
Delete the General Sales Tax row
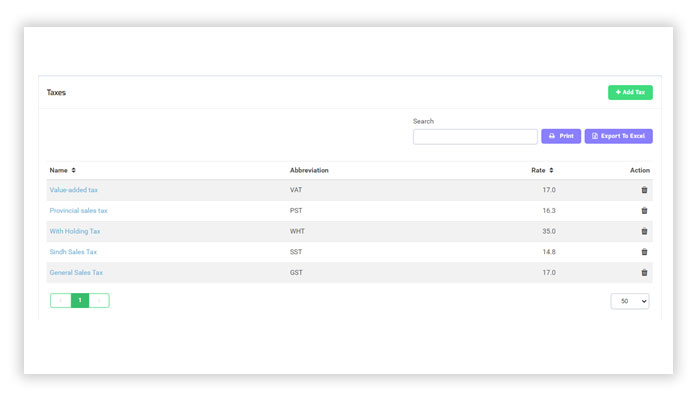pos(644,272)
